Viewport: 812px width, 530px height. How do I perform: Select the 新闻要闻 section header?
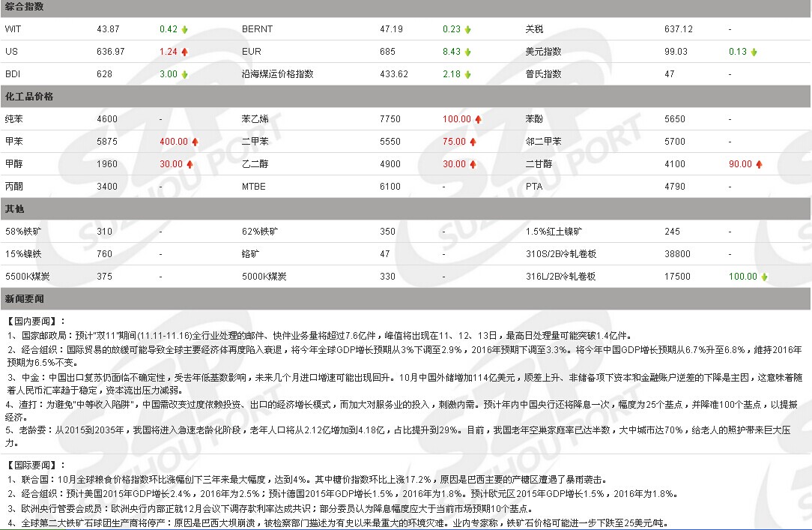24,299
